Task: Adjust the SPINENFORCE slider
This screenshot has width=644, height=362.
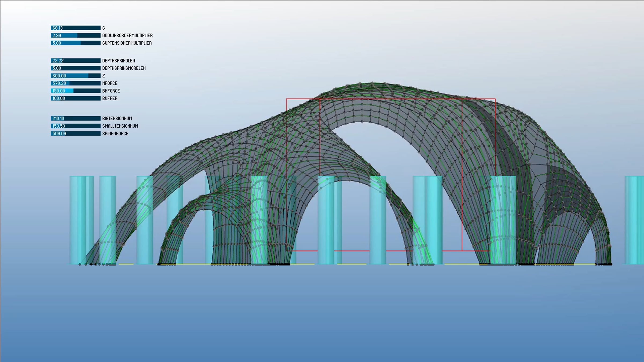Action: tap(76, 133)
